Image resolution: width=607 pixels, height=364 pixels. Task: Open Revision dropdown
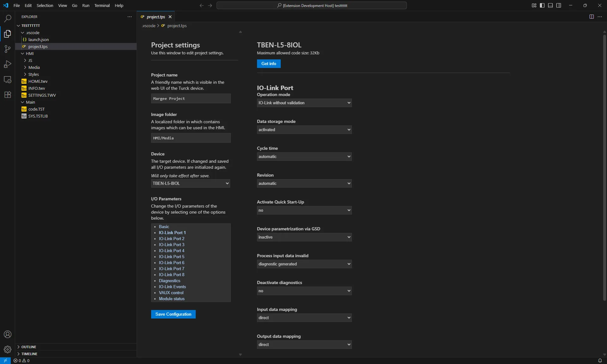(304, 183)
